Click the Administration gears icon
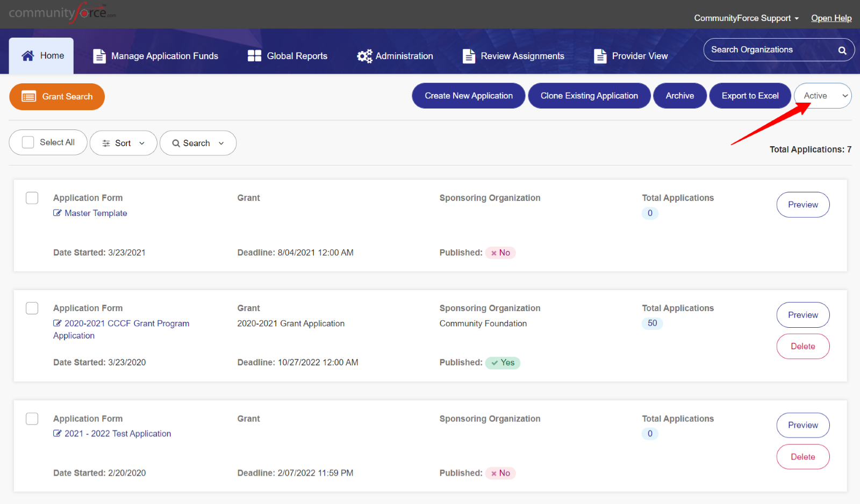The height and width of the screenshot is (504, 860). pyautogui.click(x=364, y=56)
